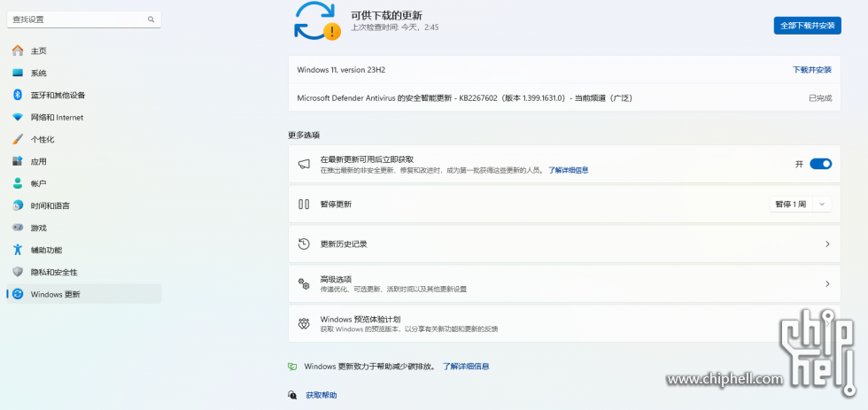Image resolution: width=868 pixels, height=410 pixels.
Task: Click the Bluetooth icon in sidebar
Action: point(18,95)
